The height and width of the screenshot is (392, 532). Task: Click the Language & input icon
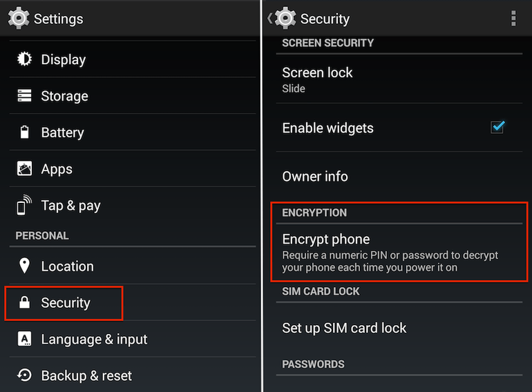(x=24, y=339)
